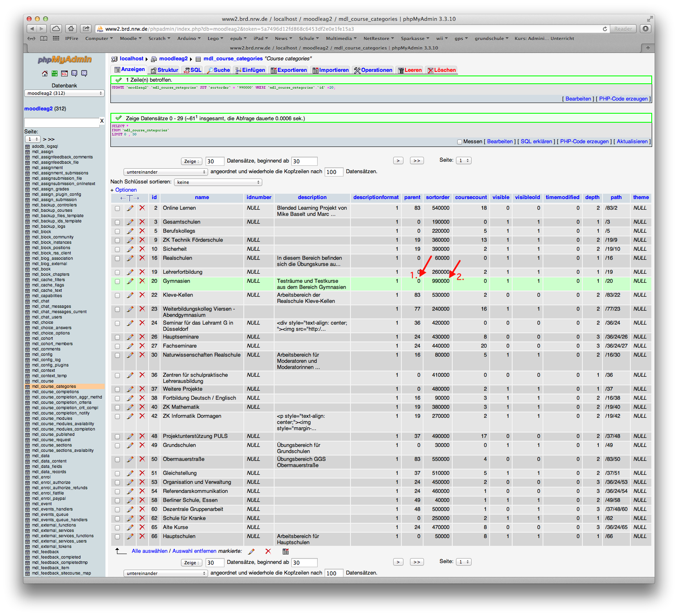This screenshot has width=678, height=616.
Task: Switch to Operationen tab
Action: coord(373,70)
